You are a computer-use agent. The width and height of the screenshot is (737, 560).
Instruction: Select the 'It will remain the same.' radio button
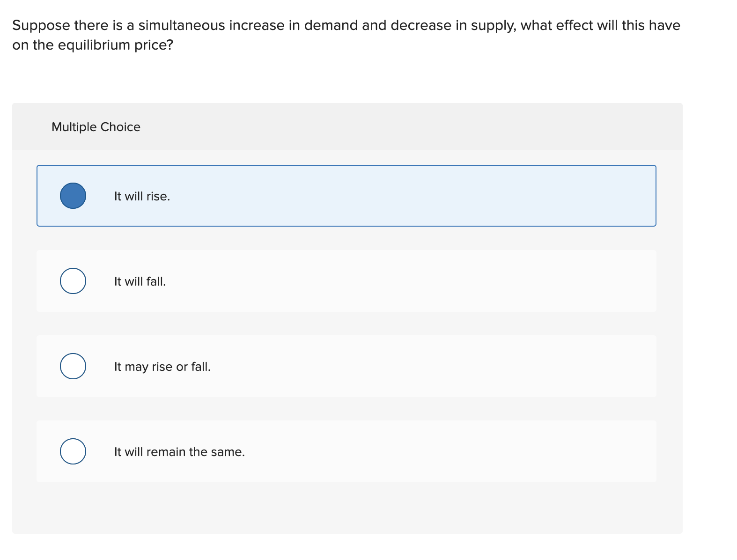[73, 451]
